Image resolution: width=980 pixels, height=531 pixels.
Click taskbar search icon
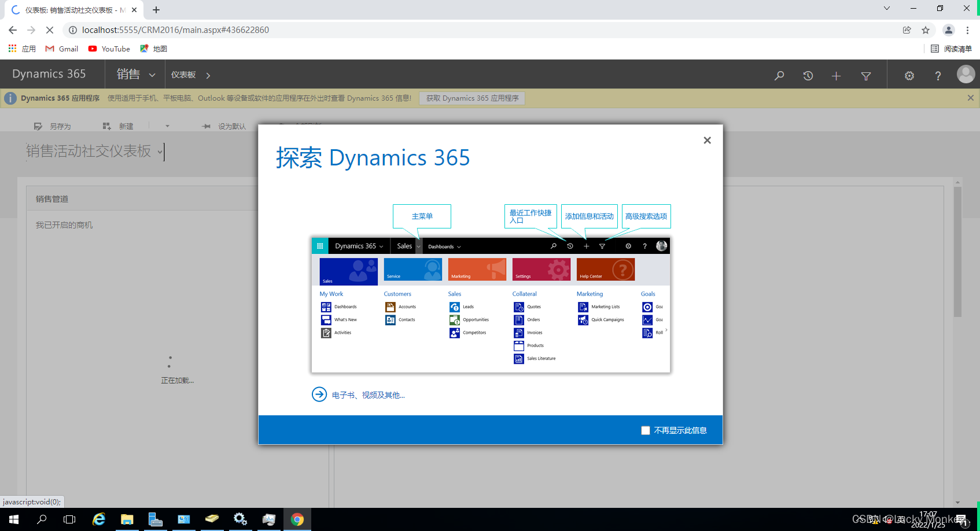pos(42,519)
